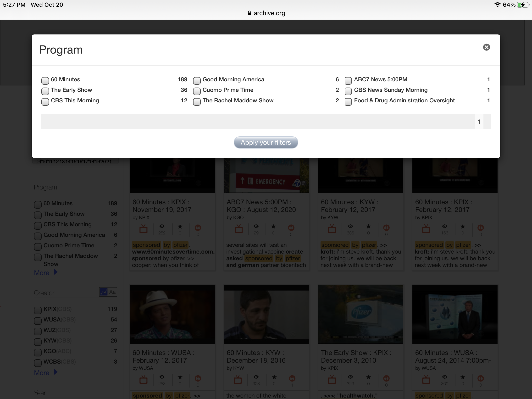This screenshot has width=532, height=399.
Task: Click quote icon on ABC7 News card
Action: pyautogui.click(x=291, y=227)
